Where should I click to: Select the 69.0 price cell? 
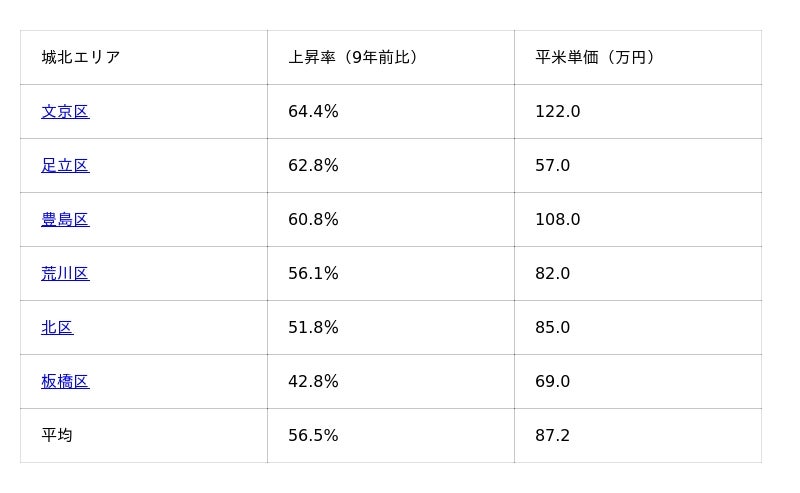(552, 382)
